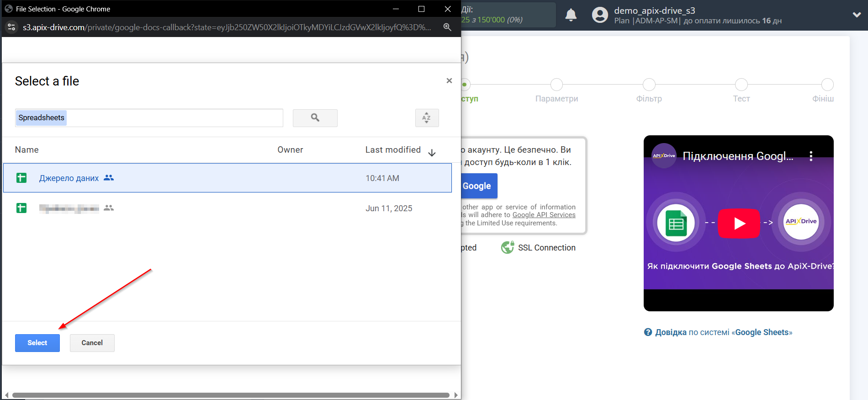Viewport: 868px width, 400px height.
Task: Click the Last modified sort arrow
Action: (432, 153)
